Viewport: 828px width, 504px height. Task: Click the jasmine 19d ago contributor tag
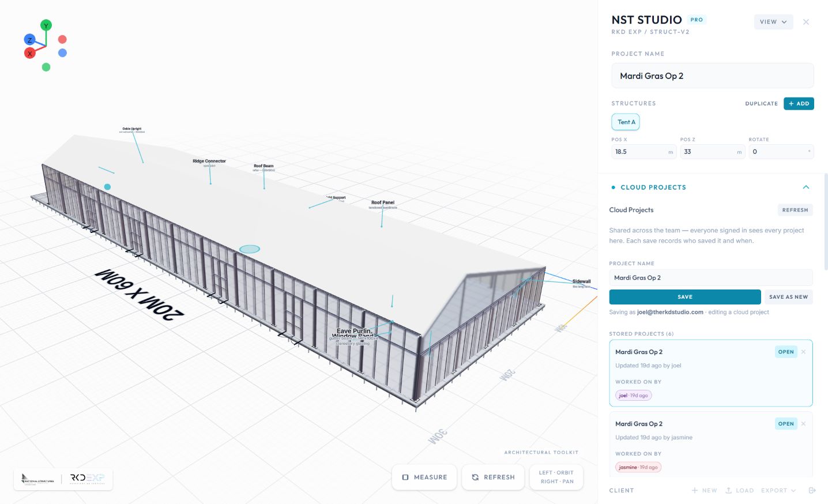point(638,468)
